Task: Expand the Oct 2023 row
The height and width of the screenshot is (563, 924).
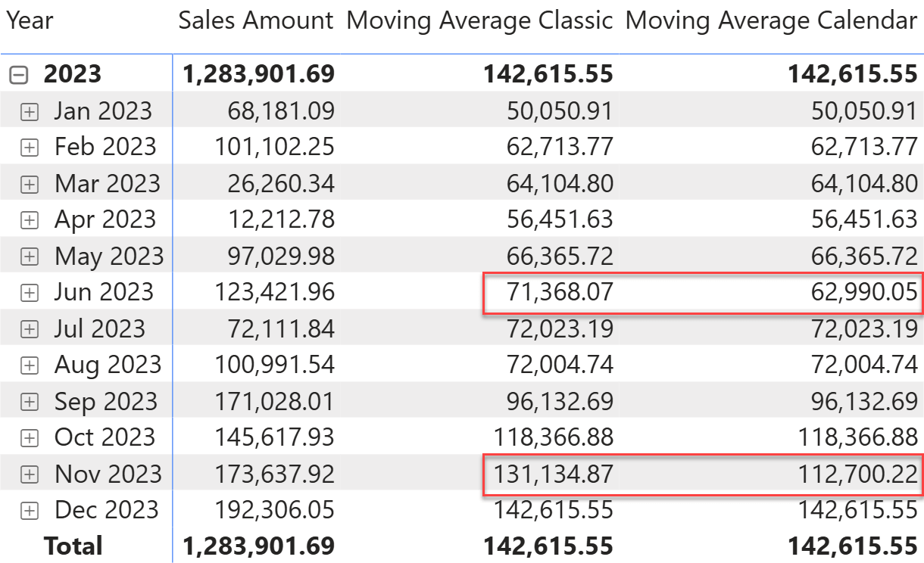Action: (29, 438)
